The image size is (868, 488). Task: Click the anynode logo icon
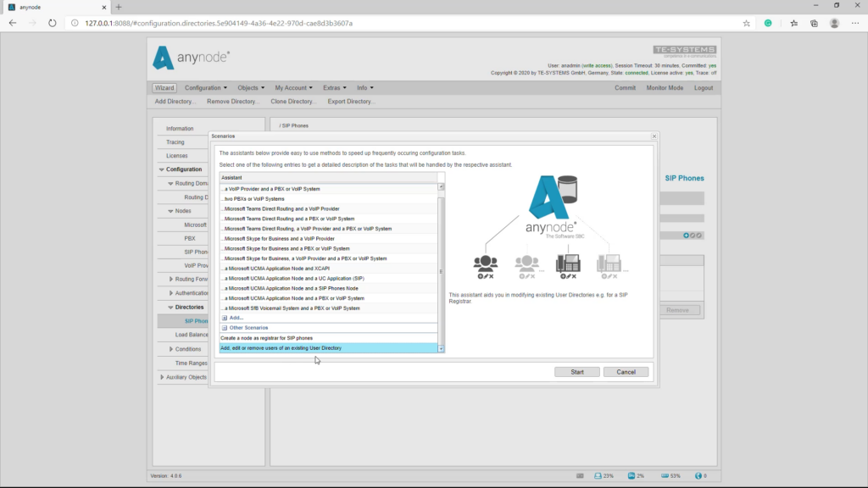point(163,58)
